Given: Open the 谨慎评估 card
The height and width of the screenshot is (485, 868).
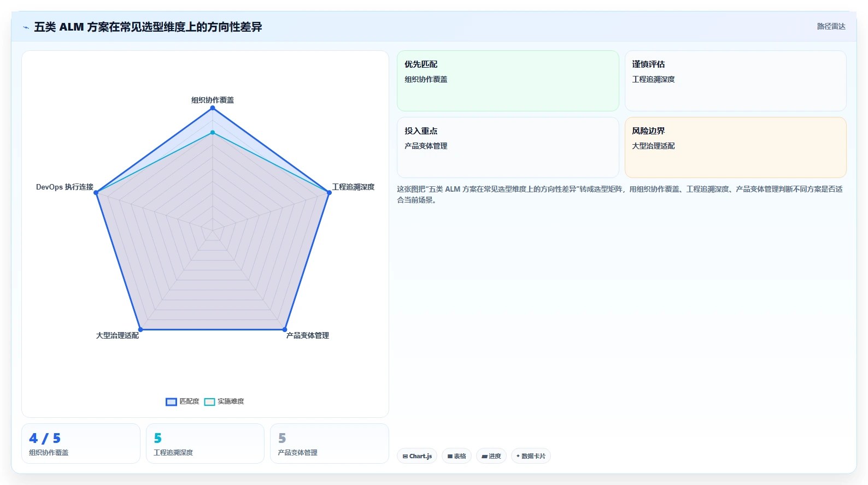Looking at the screenshot, I should (x=736, y=81).
